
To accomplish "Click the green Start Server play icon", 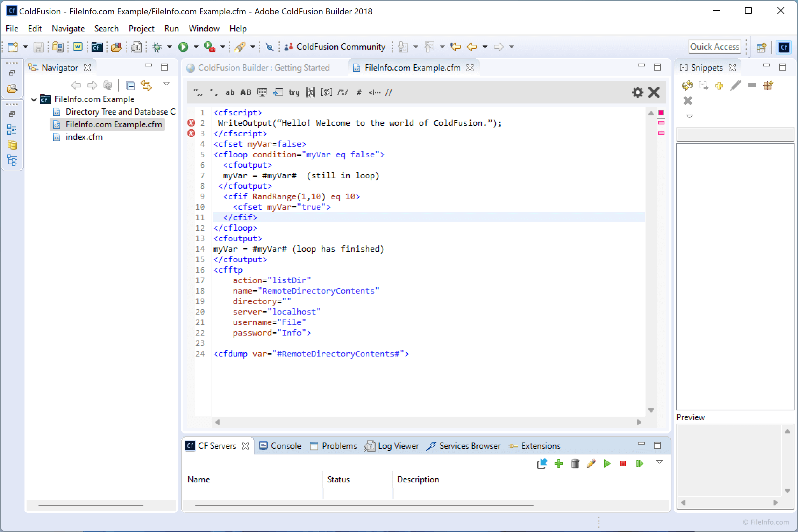I will pyautogui.click(x=607, y=463).
